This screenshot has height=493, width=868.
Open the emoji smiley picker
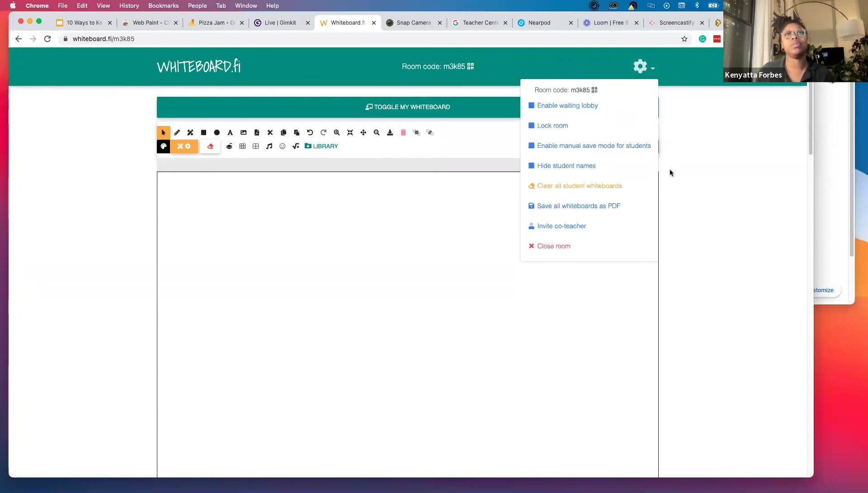click(x=283, y=146)
